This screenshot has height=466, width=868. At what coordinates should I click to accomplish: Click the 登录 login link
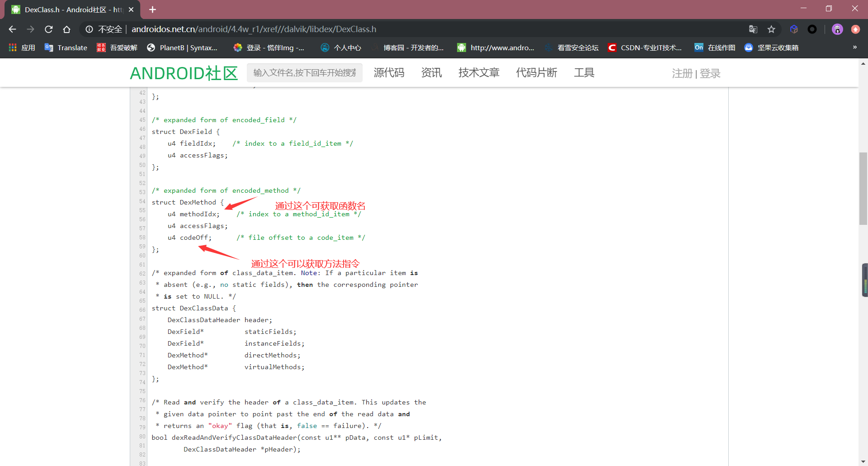coord(710,73)
